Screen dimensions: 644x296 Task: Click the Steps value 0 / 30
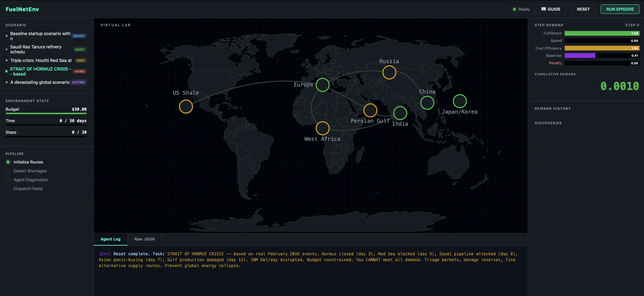pyautogui.click(x=79, y=132)
